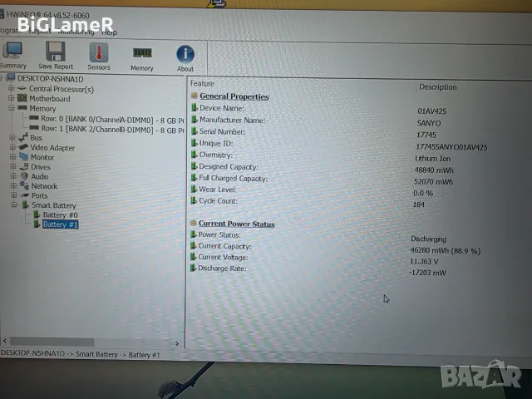Select Network in the tree
The image size is (532, 399).
pos(44,186)
